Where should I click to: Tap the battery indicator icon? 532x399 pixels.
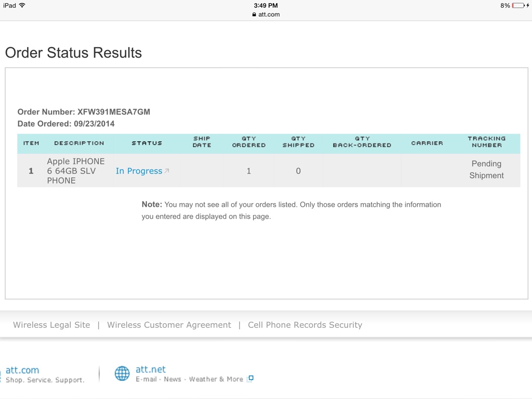tap(518, 5)
